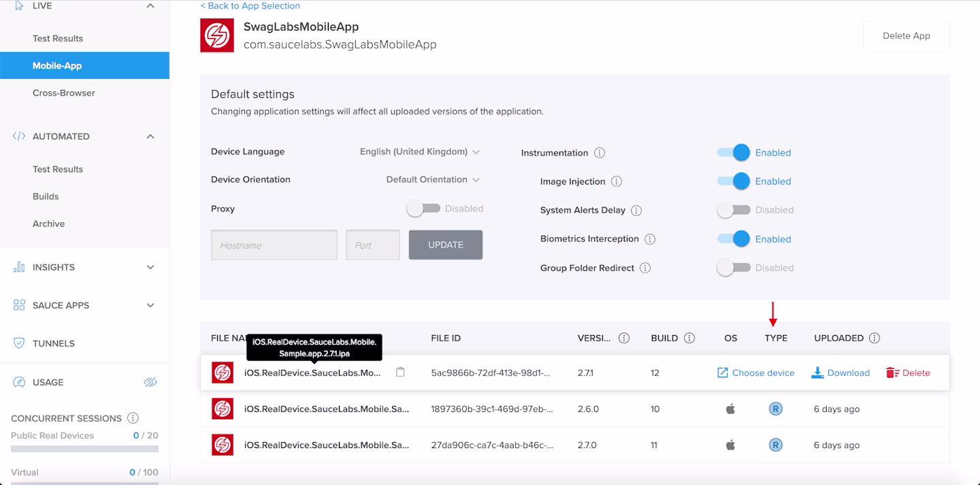Click the Biometrics Interception info icon
Screen dimensions: 980x485
[x=650, y=239]
